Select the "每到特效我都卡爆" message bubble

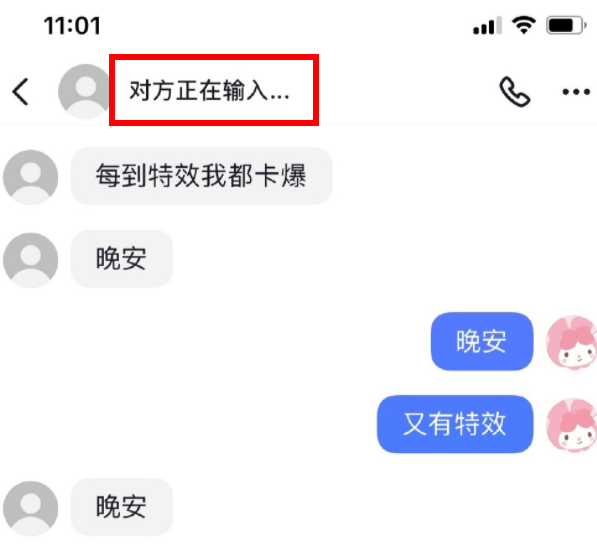[x=201, y=176]
